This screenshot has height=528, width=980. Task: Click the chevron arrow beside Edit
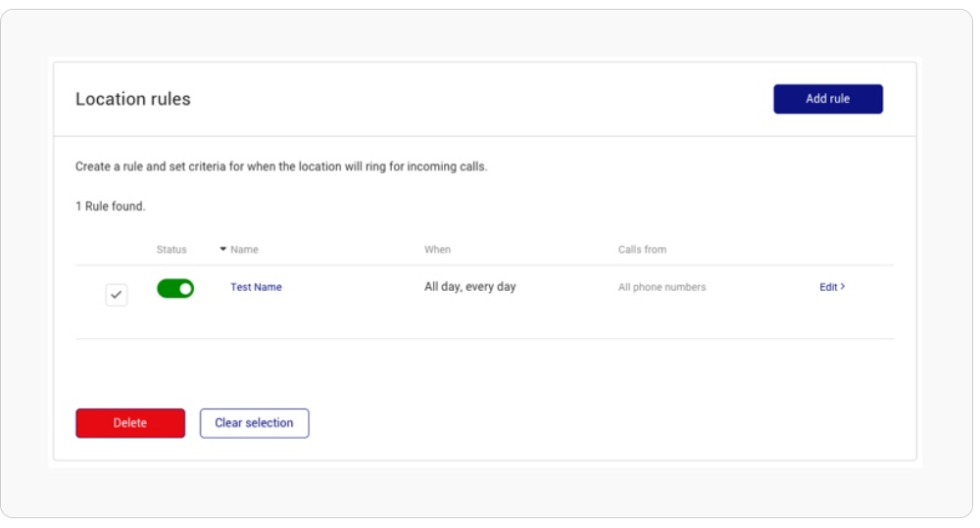[843, 286]
